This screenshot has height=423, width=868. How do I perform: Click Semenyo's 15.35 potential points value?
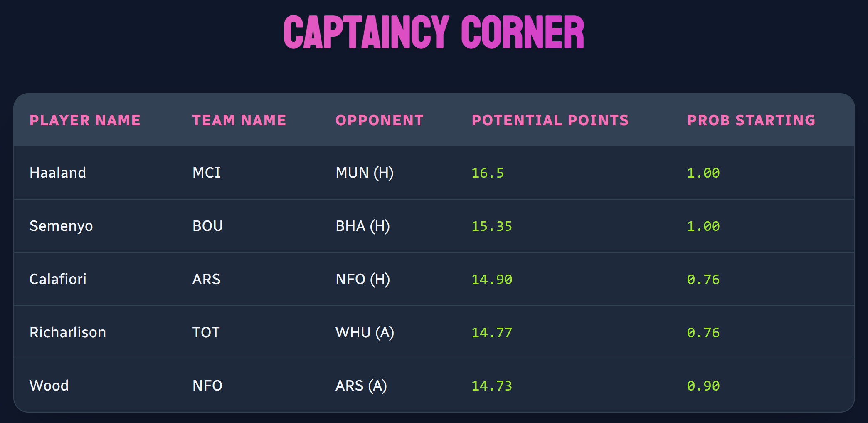click(491, 226)
